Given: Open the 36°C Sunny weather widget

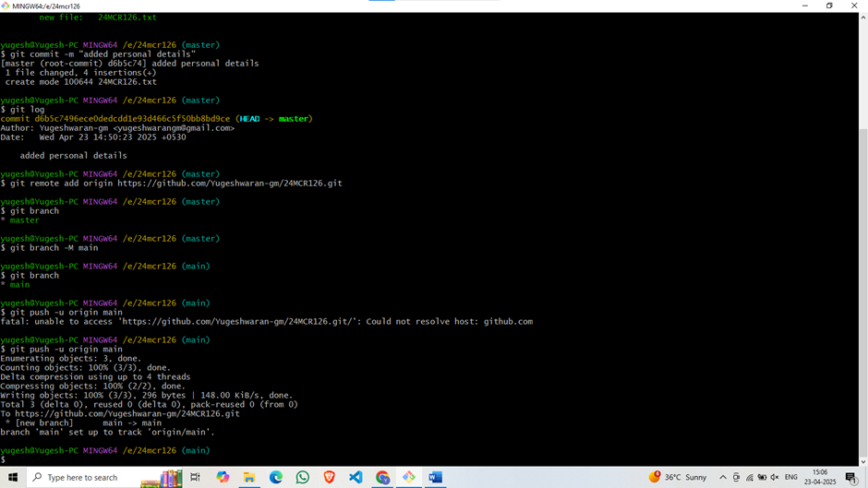Looking at the screenshot, I should (x=678, y=477).
